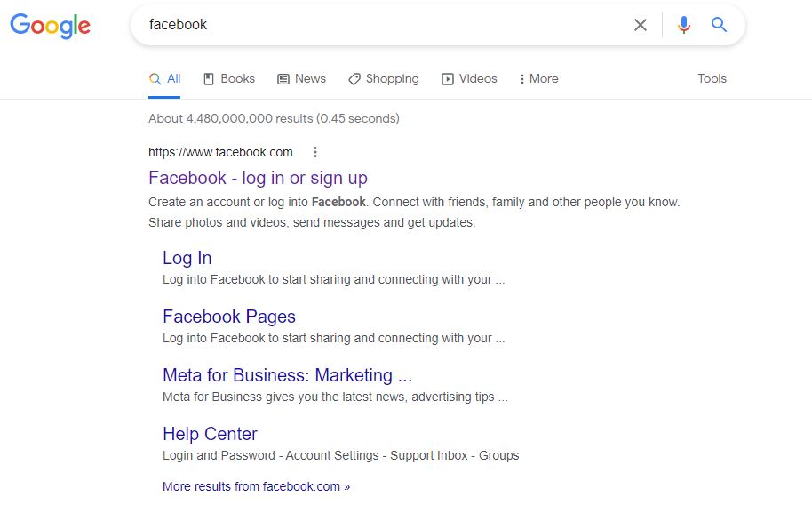Show more results from facebook.com
This screenshot has width=812, height=513.
(x=256, y=486)
